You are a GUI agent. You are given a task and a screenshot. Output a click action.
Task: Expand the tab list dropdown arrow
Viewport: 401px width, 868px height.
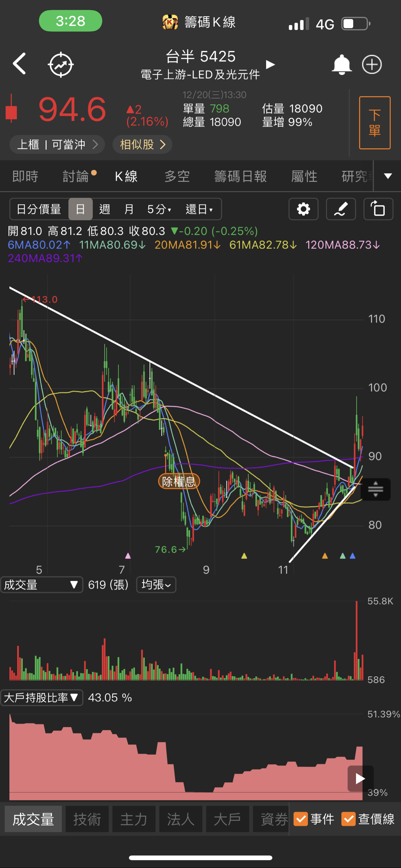click(x=388, y=176)
